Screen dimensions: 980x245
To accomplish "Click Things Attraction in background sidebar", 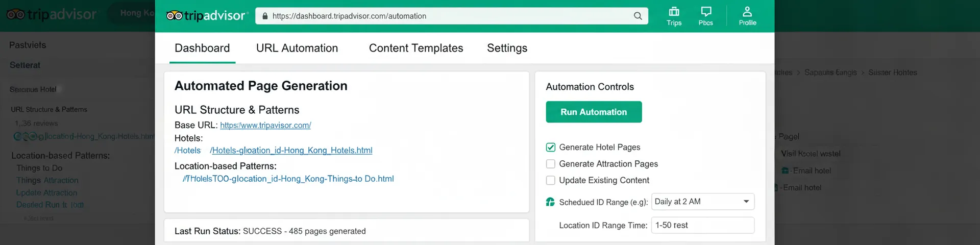I will (47, 180).
